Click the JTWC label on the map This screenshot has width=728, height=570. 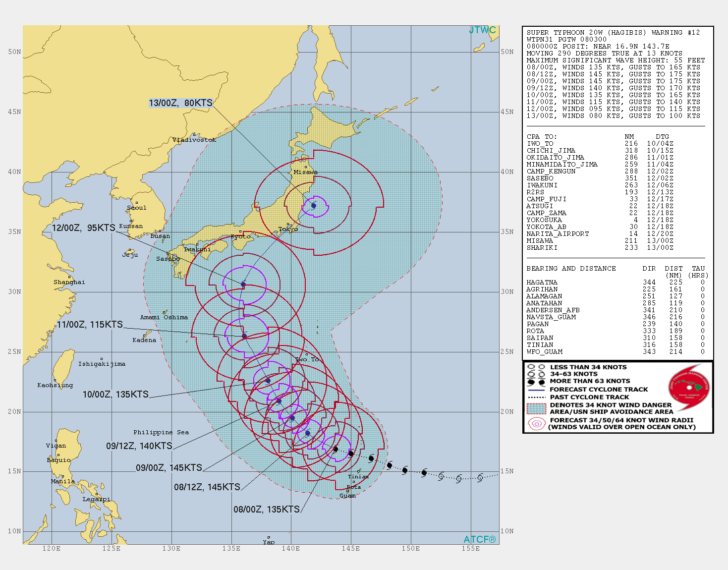pos(482,30)
